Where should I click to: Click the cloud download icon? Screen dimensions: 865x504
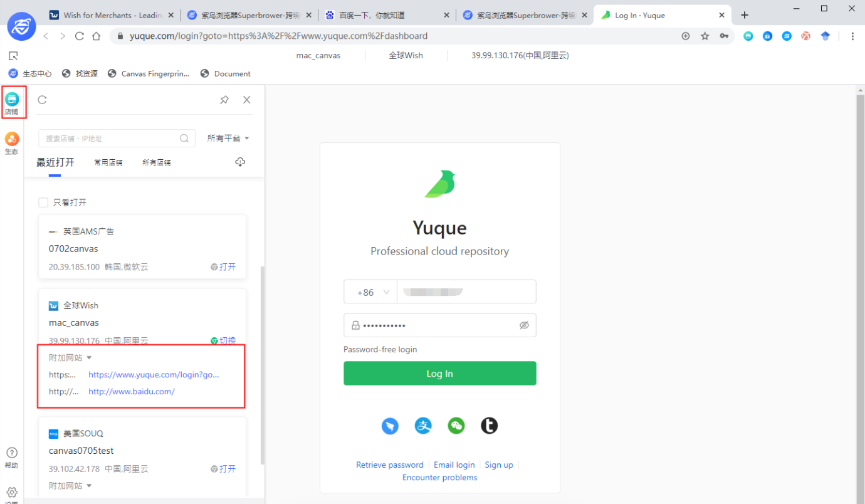tap(240, 162)
